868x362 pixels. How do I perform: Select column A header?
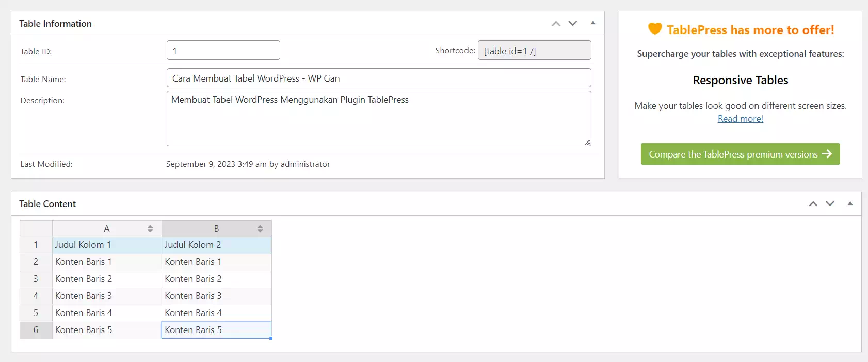pyautogui.click(x=107, y=229)
